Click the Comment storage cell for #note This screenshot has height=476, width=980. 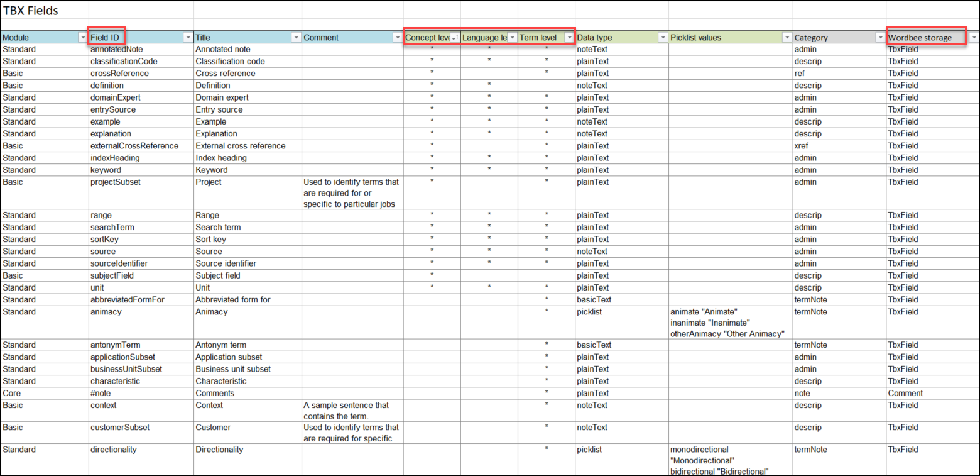[x=905, y=394]
